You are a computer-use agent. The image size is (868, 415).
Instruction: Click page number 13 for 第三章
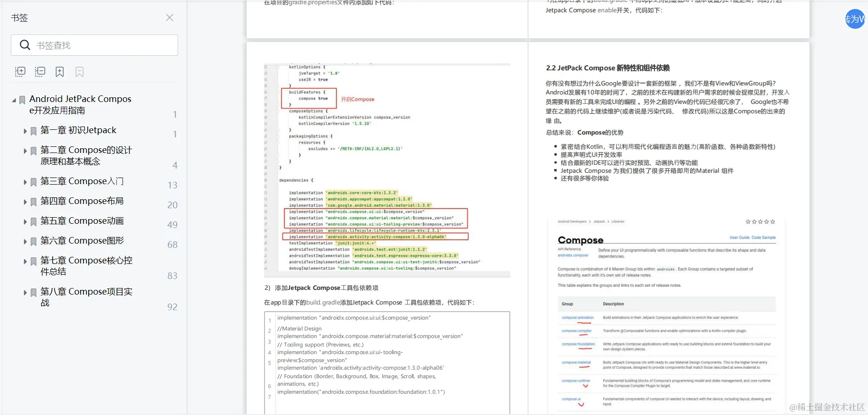[x=172, y=185]
